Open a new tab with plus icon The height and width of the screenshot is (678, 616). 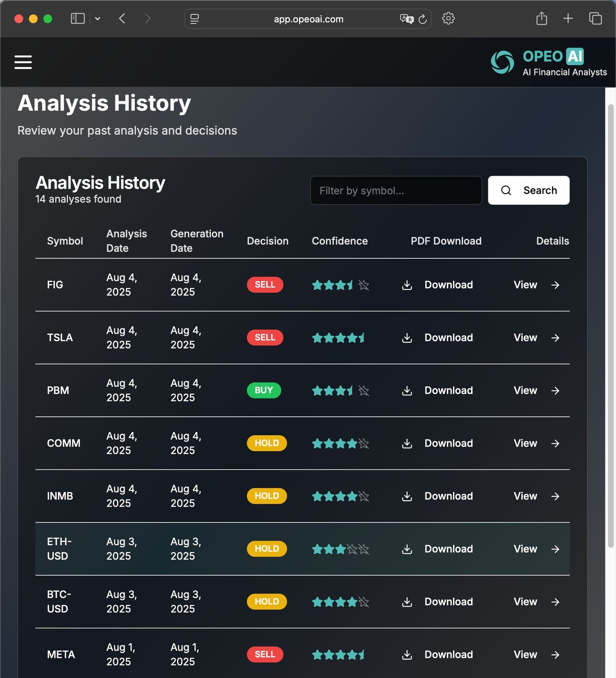568,18
